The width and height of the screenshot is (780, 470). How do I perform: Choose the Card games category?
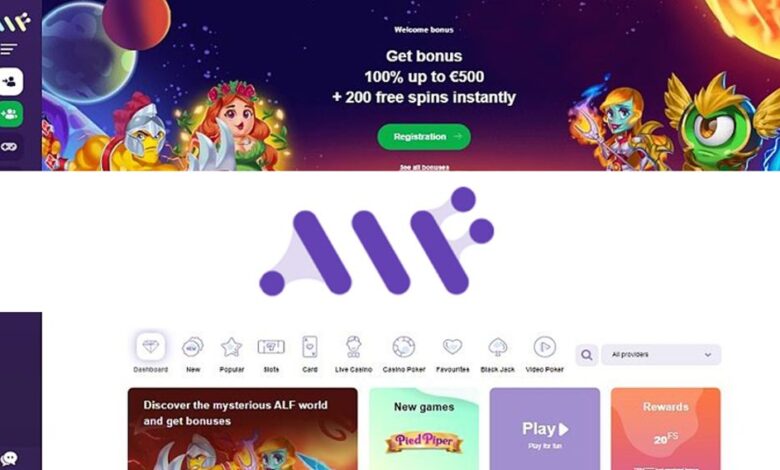[310, 354]
